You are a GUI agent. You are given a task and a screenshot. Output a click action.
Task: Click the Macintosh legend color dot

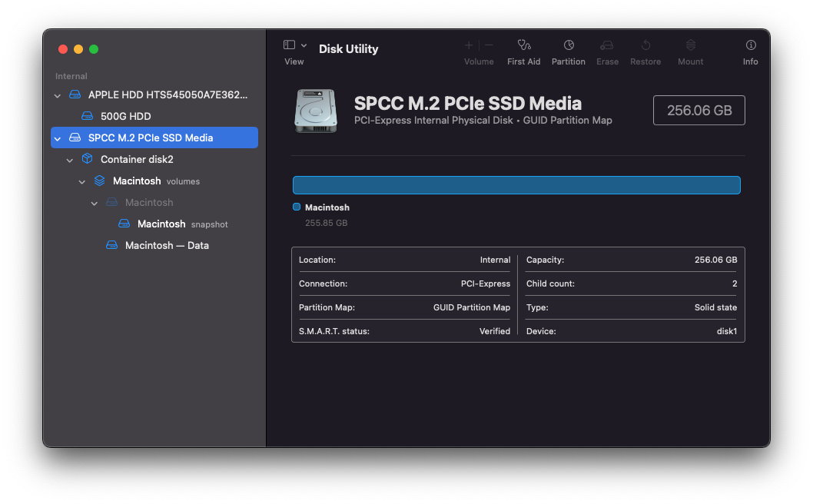(297, 207)
